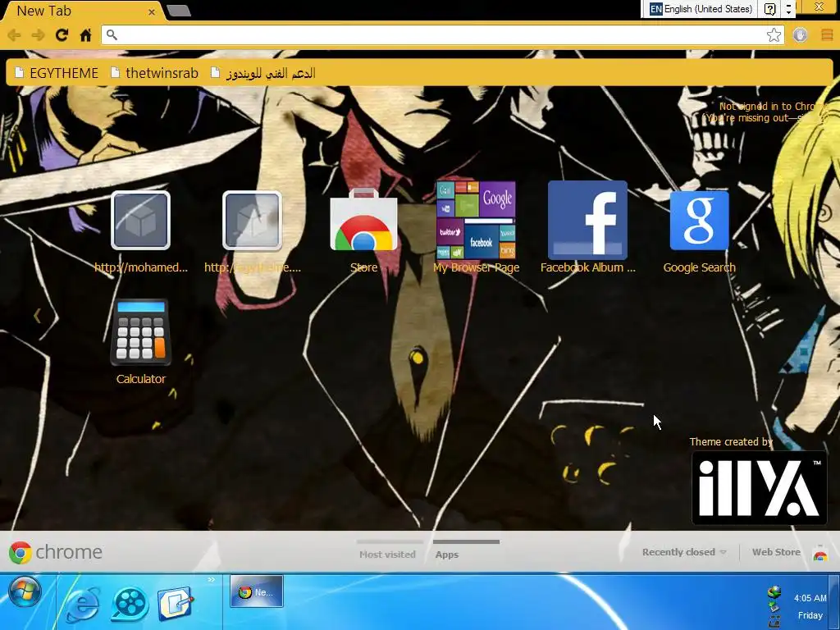
Task: Click Not signed in to Chrome text
Action: point(772,106)
